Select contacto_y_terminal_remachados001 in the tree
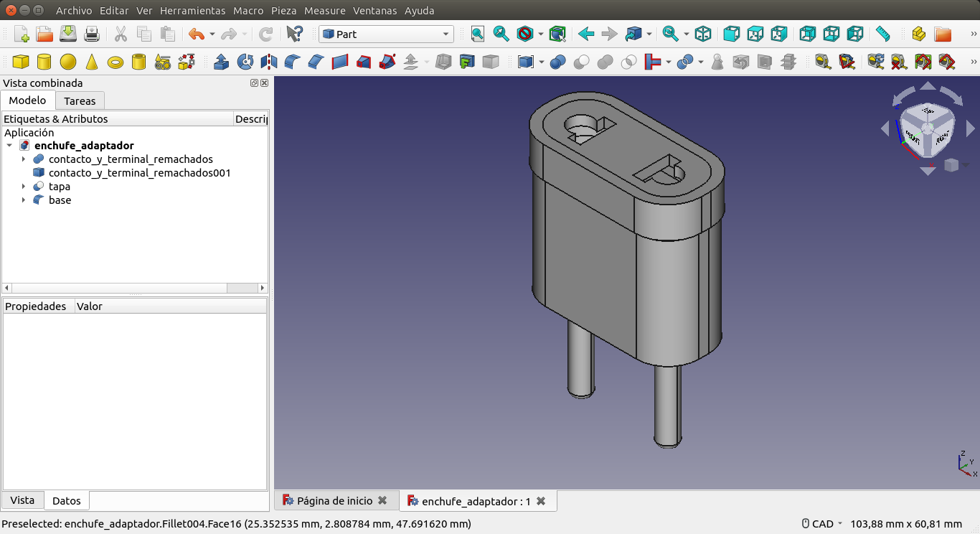 (139, 173)
